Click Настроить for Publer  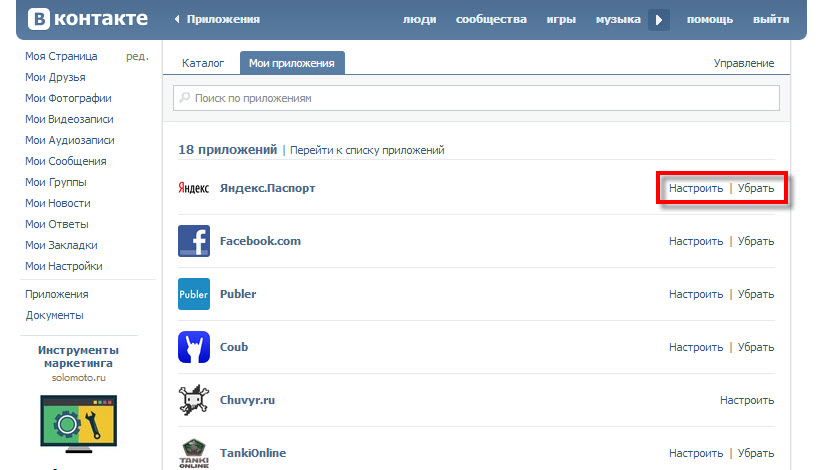click(x=695, y=294)
